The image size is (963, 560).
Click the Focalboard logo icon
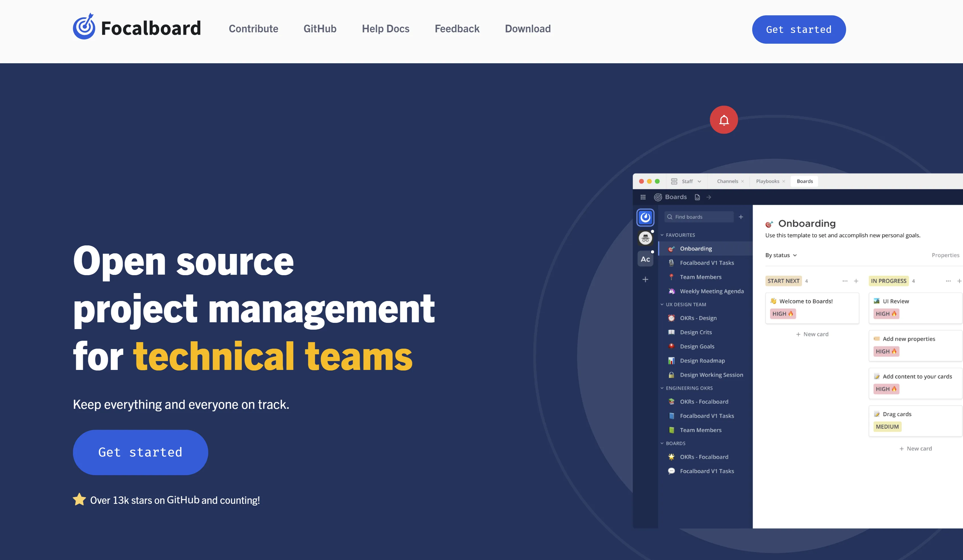coord(84,27)
